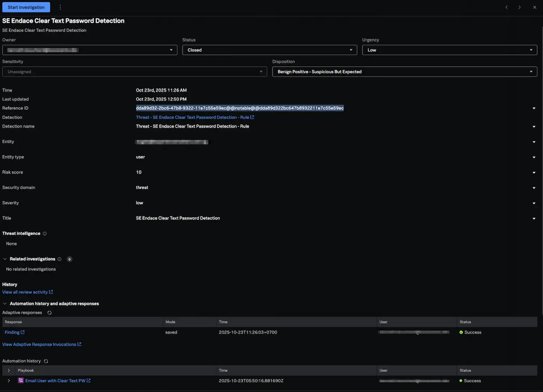
Task: Open the three-dot overflow menu
Action: pos(60,6)
